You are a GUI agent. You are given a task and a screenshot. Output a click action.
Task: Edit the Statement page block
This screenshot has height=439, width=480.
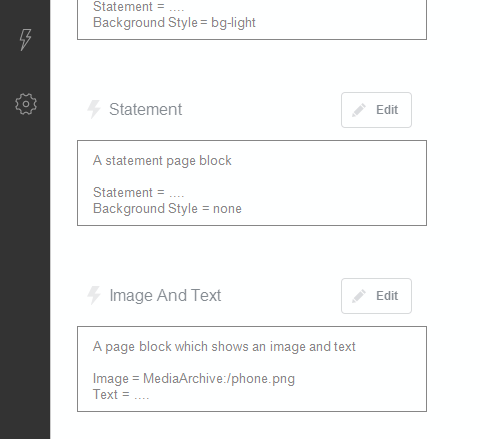tap(376, 110)
